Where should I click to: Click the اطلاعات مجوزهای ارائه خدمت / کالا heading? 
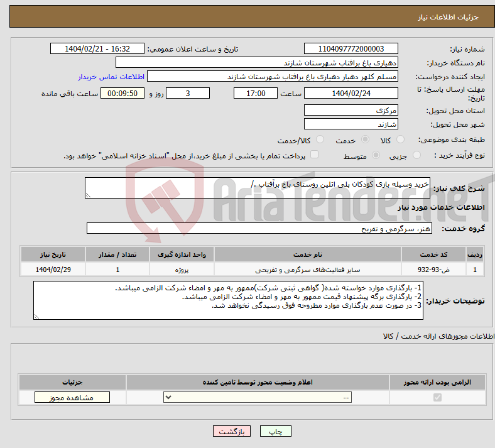pyautogui.click(x=439, y=336)
